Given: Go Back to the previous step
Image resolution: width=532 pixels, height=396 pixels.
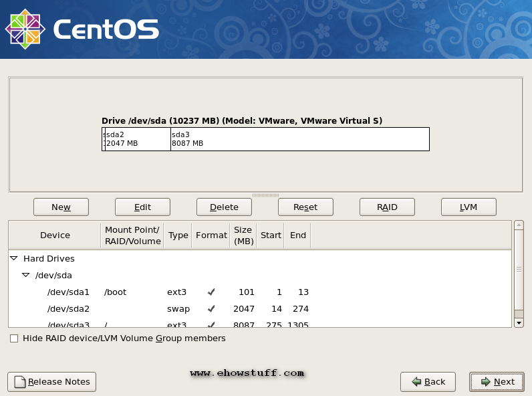Looking at the screenshot, I should (x=428, y=382).
